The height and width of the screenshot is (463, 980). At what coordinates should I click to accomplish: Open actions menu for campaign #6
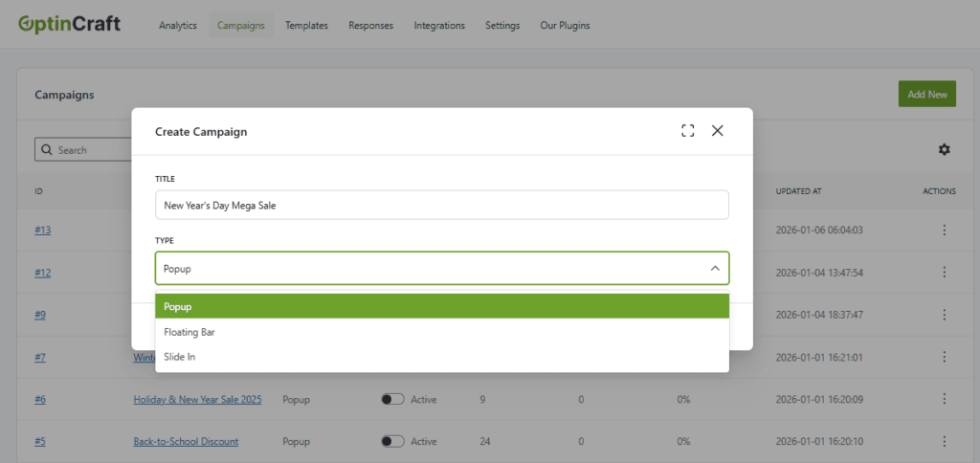pos(945,399)
